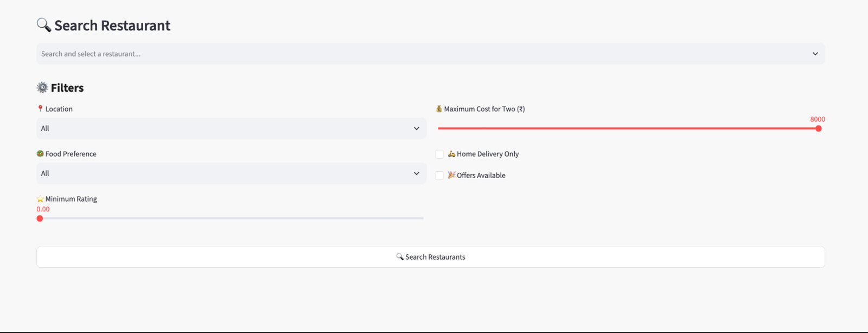Image resolution: width=868 pixels, height=333 pixels.
Task: Click the Maximum Cost for Two slider handle
Action: point(819,129)
